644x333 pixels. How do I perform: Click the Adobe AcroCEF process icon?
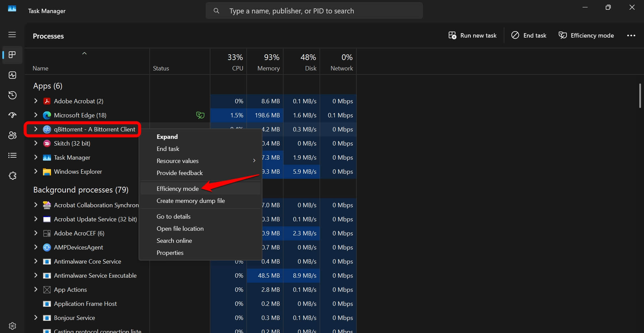tap(47, 233)
